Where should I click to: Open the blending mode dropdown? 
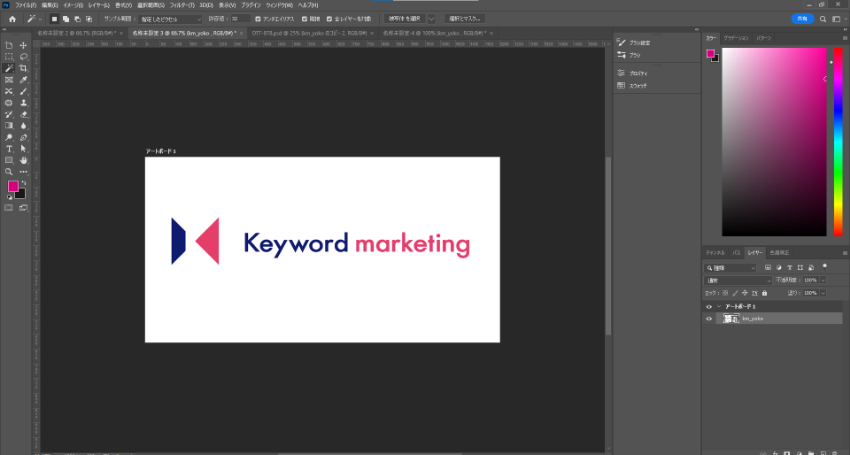[738, 280]
